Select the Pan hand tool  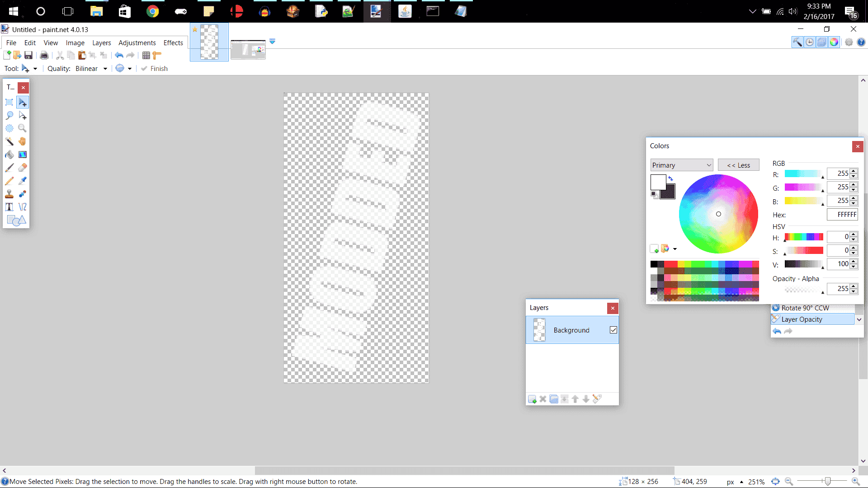tap(22, 141)
